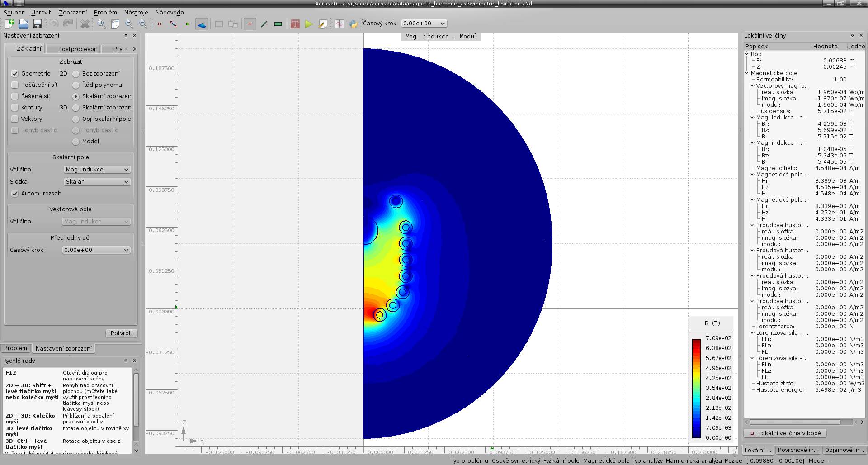This screenshot has width=868, height=465.
Task: Click the new document icon
Action: pos(9,24)
